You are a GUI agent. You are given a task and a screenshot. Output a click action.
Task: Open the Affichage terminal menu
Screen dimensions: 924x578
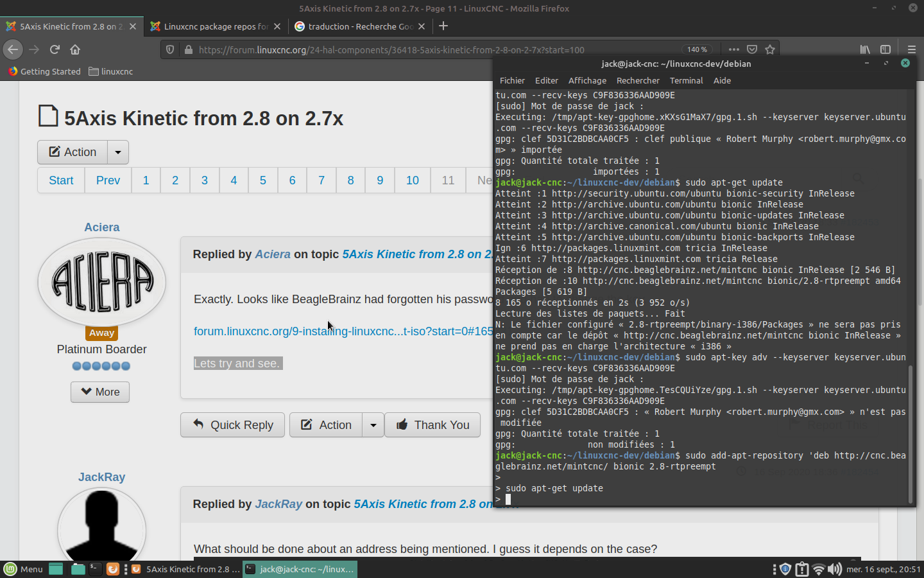[x=587, y=80]
